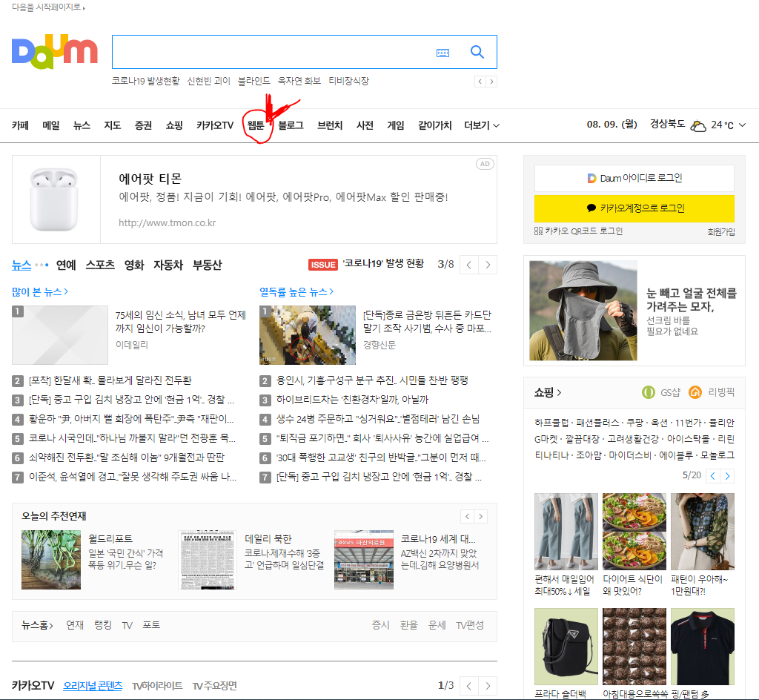Go to next issue headline

(x=488, y=265)
